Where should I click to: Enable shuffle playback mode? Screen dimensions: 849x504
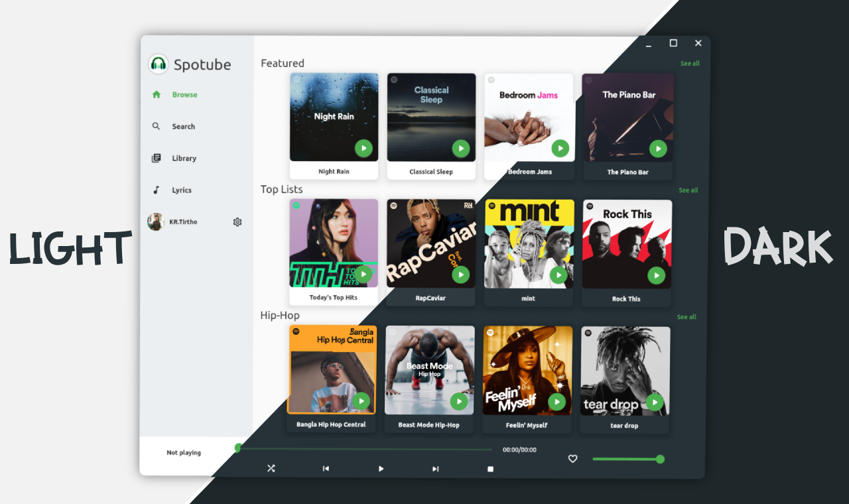coord(271,468)
